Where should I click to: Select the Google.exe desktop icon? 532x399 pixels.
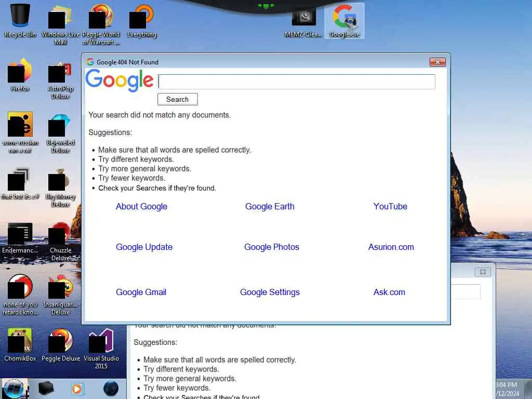[x=344, y=21]
